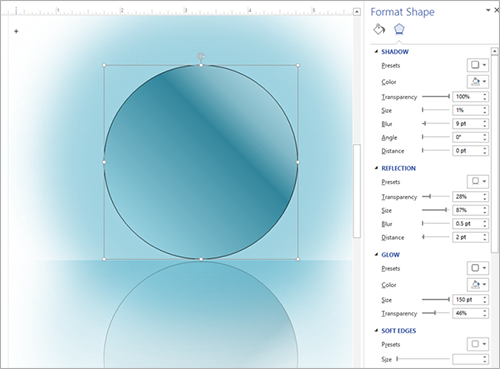
Task: Select the Effects pentagon tab icon
Action: [399, 29]
